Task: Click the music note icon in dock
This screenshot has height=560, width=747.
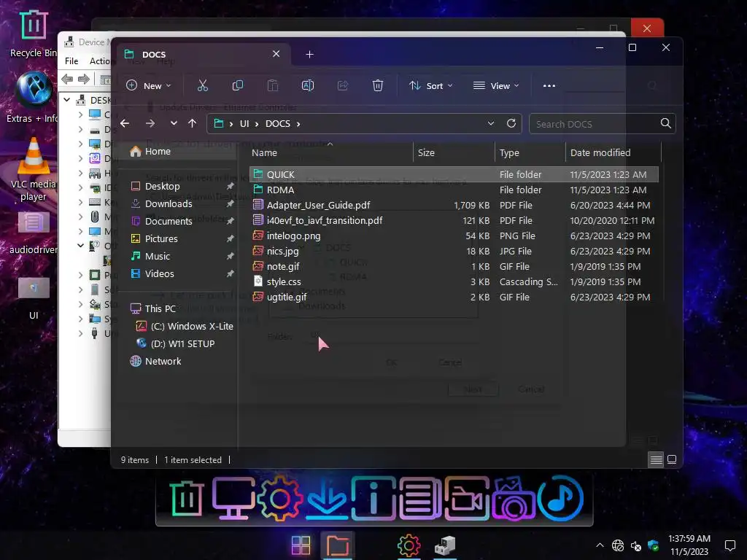Action: point(561,498)
